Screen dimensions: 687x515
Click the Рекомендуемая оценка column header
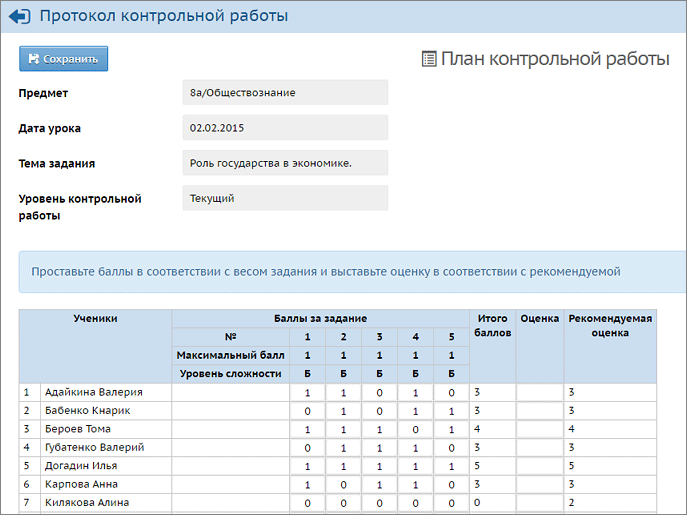[x=610, y=326]
